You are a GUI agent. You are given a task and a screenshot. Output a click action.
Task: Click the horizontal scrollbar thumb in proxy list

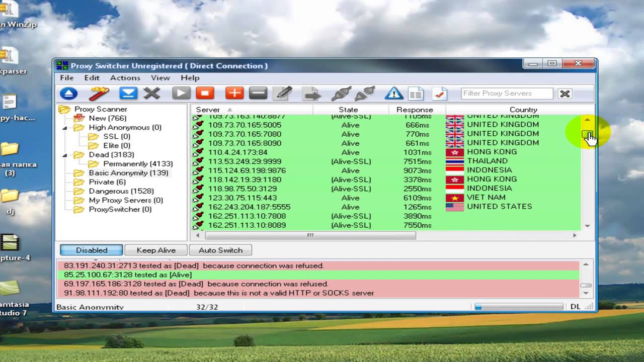(310, 235)
